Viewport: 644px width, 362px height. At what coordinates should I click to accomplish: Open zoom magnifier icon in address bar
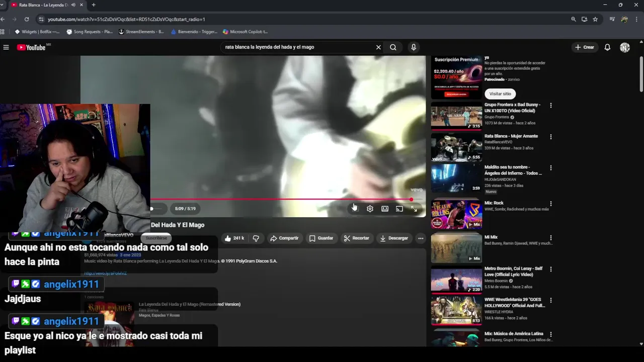coord(573,19)
